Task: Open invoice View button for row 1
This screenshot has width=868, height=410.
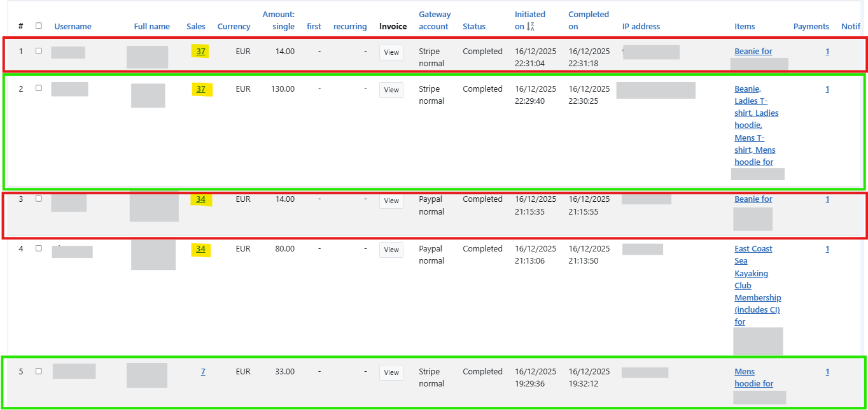Action: click(x=391, y=52)
